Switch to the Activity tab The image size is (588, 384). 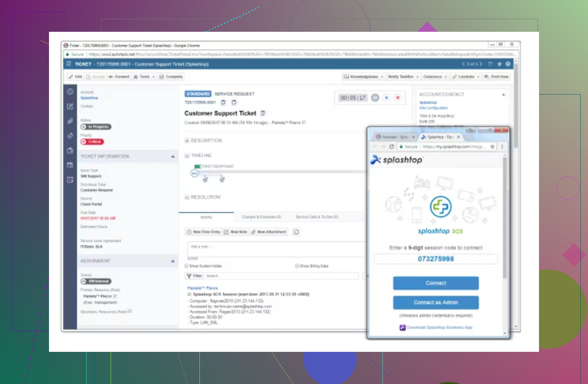coord(206,217)
